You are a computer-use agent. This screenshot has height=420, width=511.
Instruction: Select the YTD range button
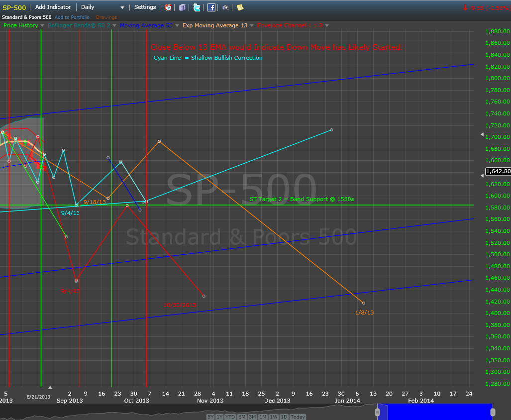pyautogui.click(x=230, y=417)
